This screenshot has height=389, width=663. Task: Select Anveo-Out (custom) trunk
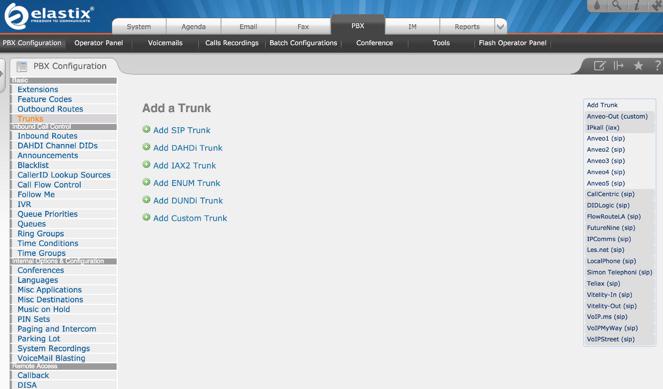617,116
